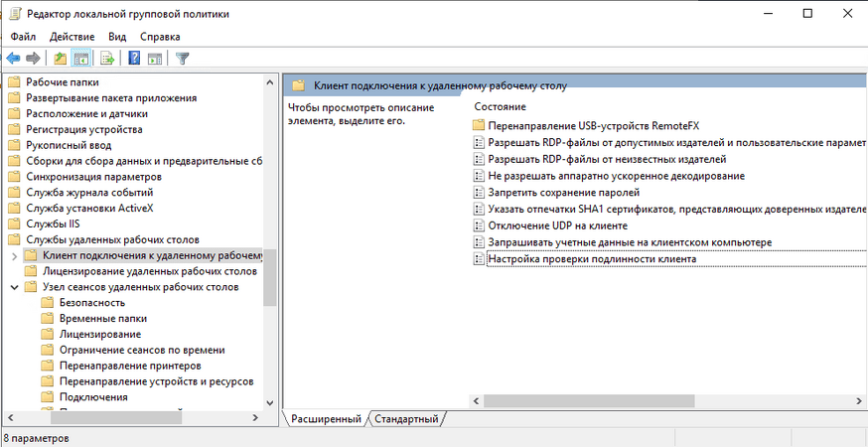The width and height of the screenshot is (868, 447).
Task: Click the Export list toolbar icon
Action: (x=107, y=59)
